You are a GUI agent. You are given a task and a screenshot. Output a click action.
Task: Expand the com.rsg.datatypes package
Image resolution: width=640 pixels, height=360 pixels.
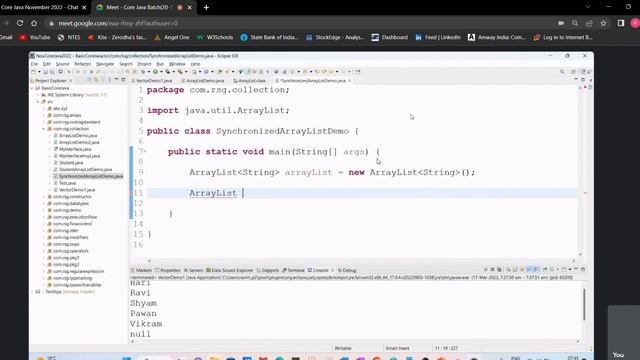click(x=44, y=203)
